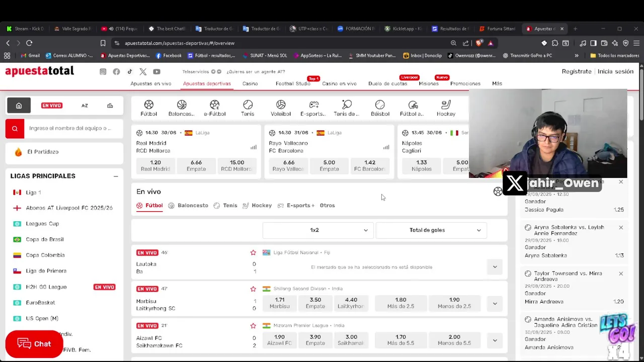Remove Taylor Townsend vs Mirra Andreeva selection
This screenshot has height=362, width=644.
(x=621, y=274)
